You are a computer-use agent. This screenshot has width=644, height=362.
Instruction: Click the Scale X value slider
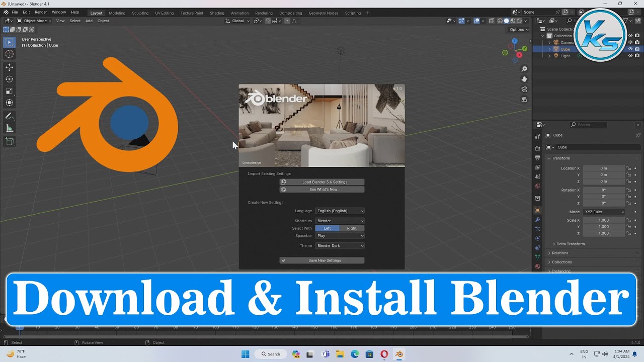coord(604,220)
